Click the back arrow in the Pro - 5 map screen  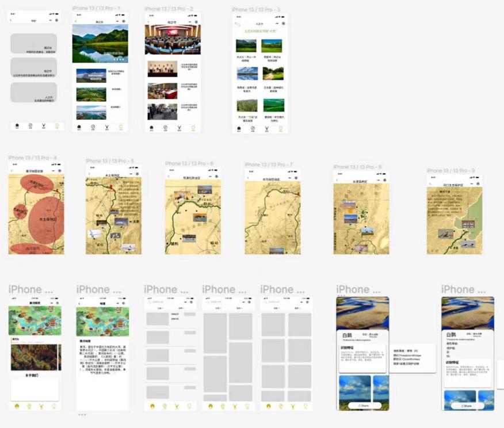[90, 174]
